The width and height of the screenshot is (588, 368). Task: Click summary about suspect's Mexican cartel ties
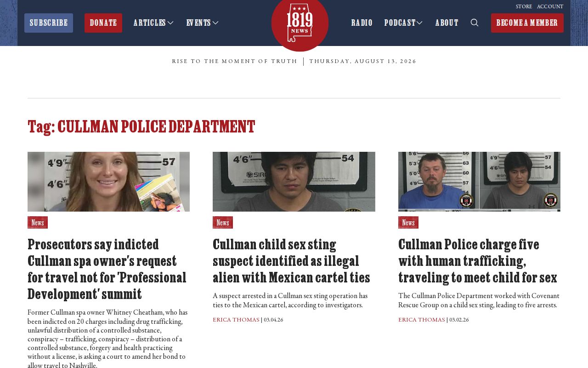[x=290, y=300]
